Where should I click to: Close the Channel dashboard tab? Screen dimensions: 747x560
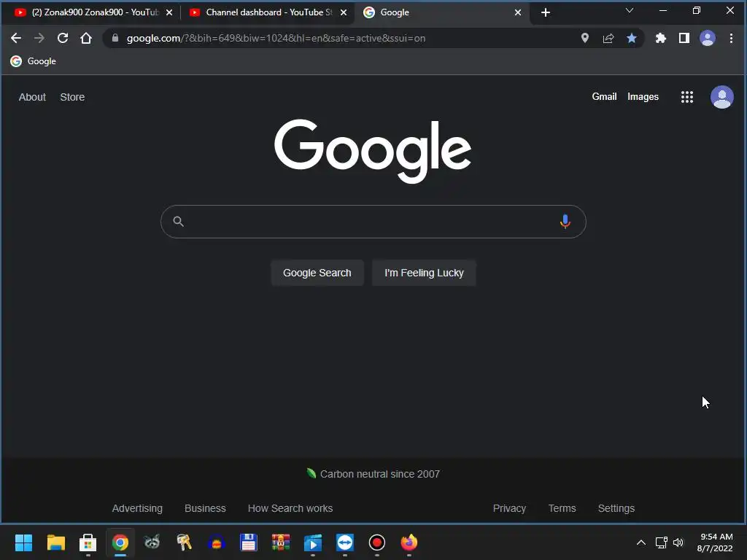pos(344,12)
